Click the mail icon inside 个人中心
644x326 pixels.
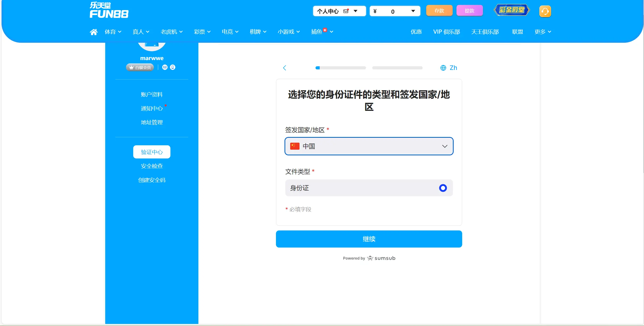(x=346, y=11)
